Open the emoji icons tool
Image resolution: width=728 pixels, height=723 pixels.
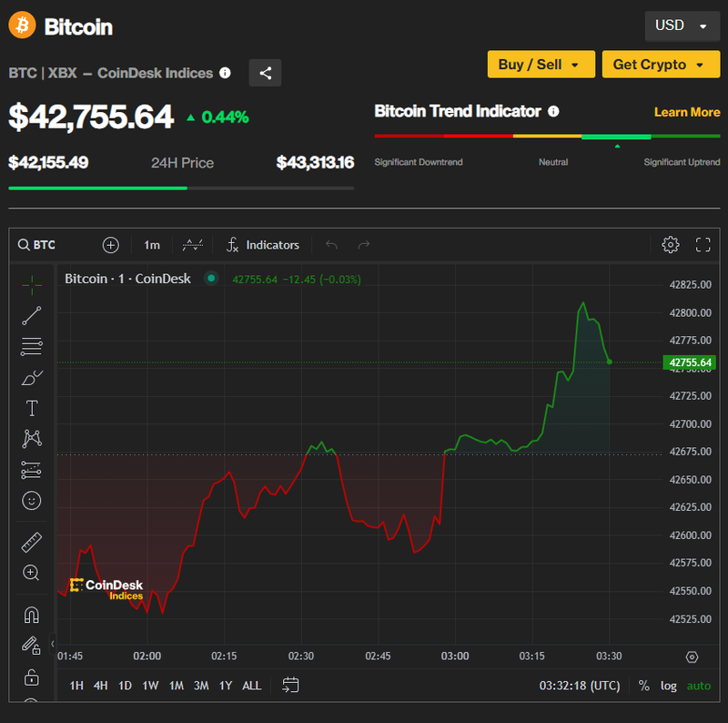pyautogui.click(x=32, y=500)
